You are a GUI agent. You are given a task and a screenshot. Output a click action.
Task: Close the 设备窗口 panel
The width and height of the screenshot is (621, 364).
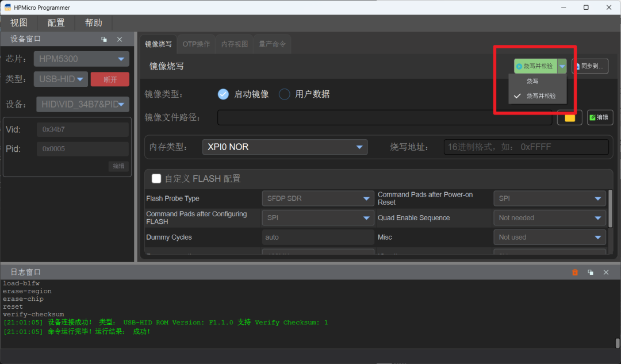120,39
